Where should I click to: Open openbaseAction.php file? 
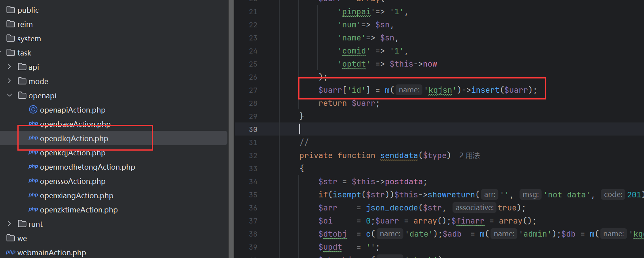tap(75, 124)
